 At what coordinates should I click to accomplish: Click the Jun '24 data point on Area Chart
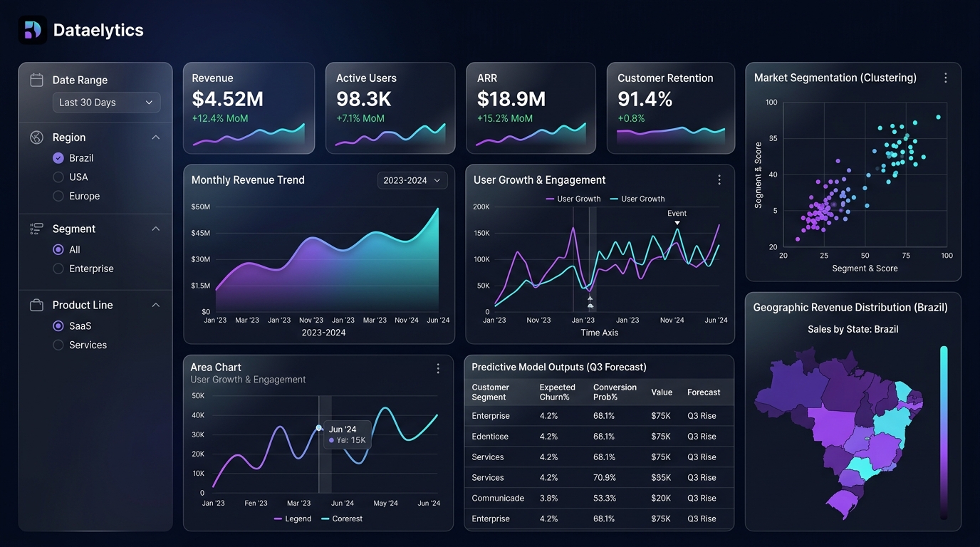pyautogui.click(x=319, y=428)
